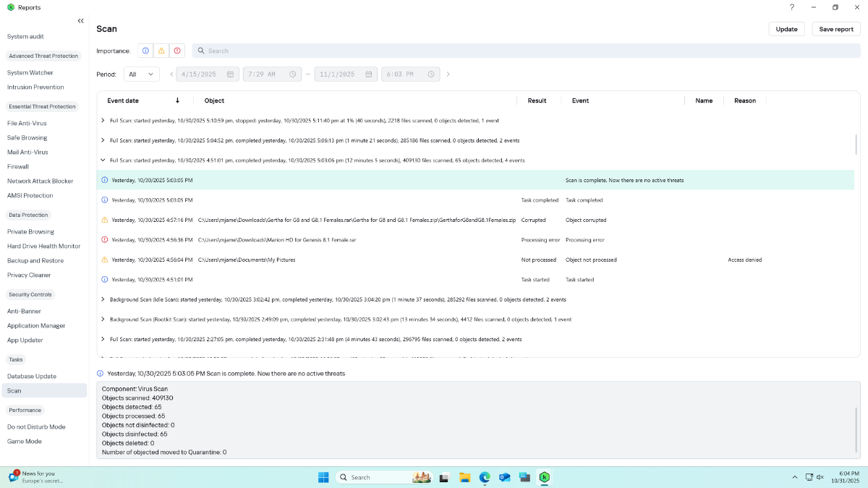The width and height of the screenshot is (868, 488).
Task: Select the Task started event info icon
Action: click(x=105, y=279)
